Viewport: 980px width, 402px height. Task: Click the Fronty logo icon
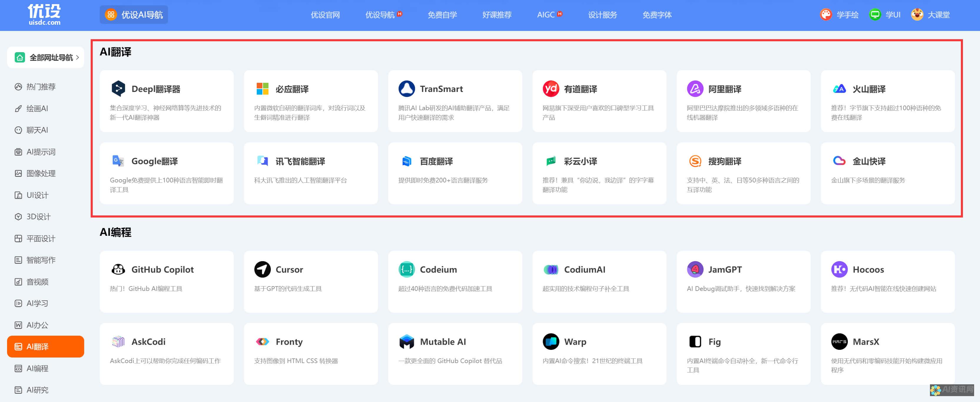click(x=262, y=341)
